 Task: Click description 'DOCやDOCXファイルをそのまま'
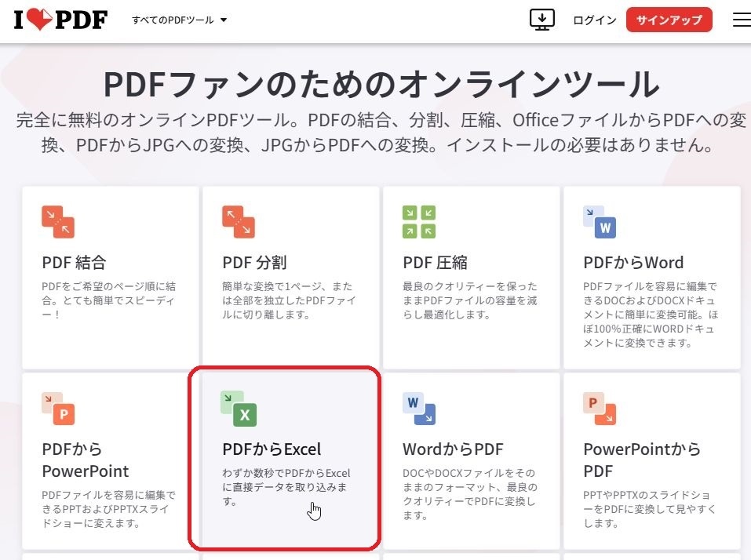click(470, 494)
